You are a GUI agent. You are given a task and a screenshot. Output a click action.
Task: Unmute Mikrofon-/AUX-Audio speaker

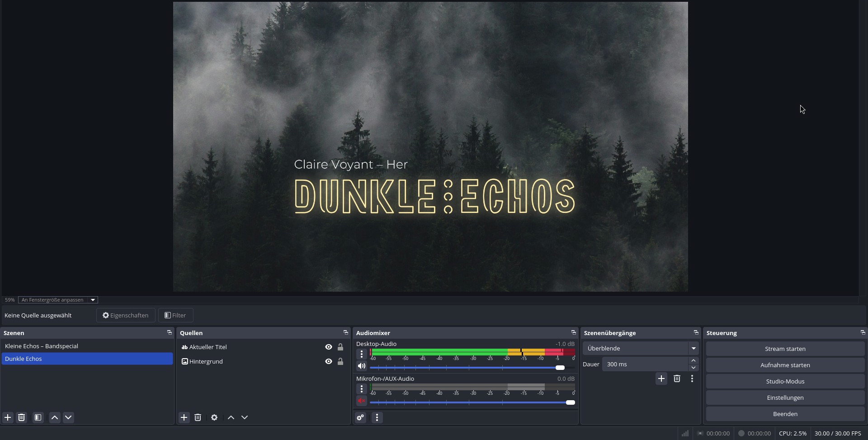362,401
